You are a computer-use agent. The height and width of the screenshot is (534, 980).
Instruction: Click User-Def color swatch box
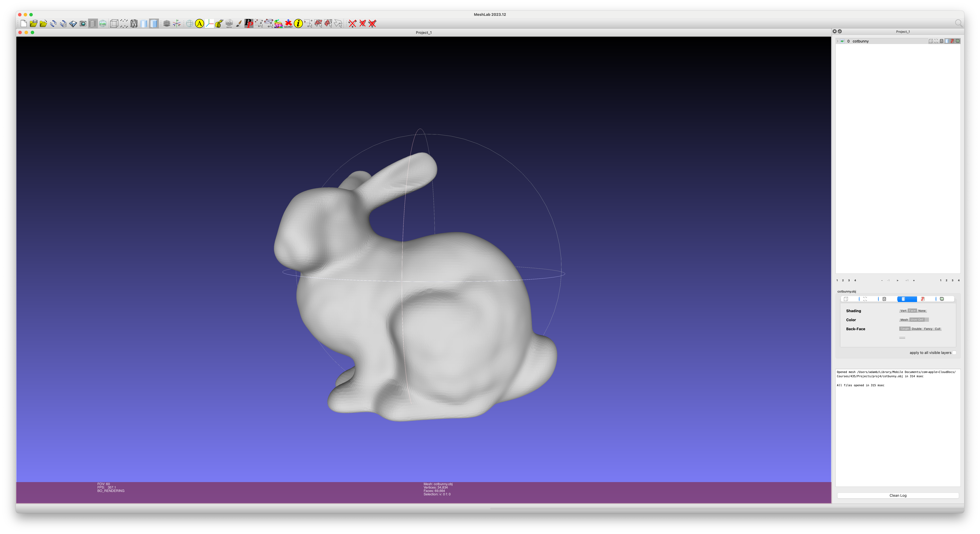click(927, 320)
